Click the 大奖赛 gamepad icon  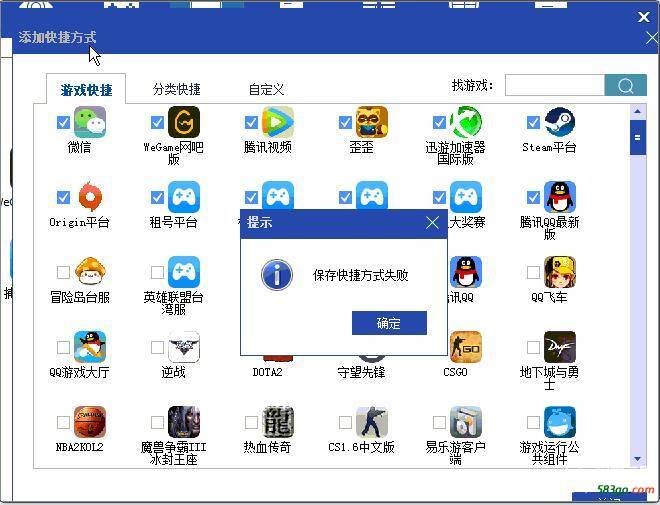tap(466, 195)
